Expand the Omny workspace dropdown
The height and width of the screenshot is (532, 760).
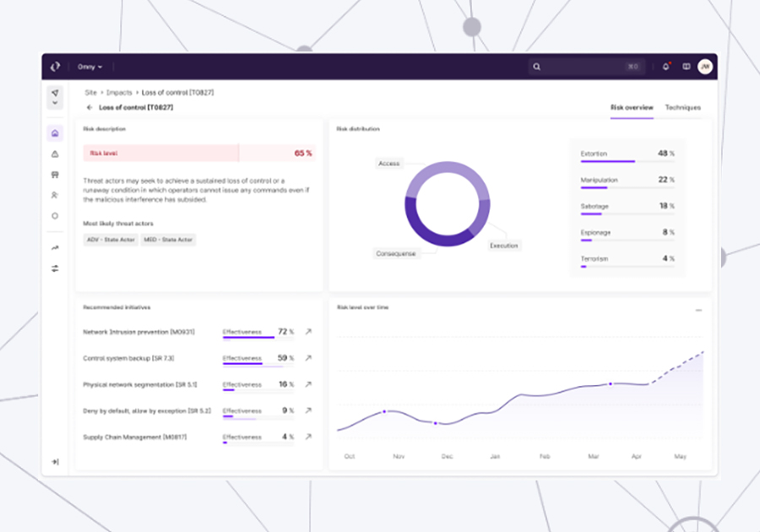pos(90,67)
